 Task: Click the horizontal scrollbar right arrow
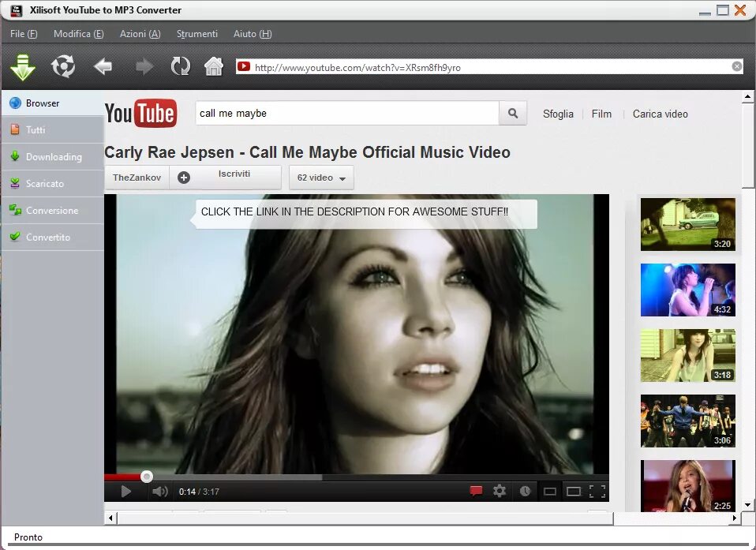click(735, 518)
